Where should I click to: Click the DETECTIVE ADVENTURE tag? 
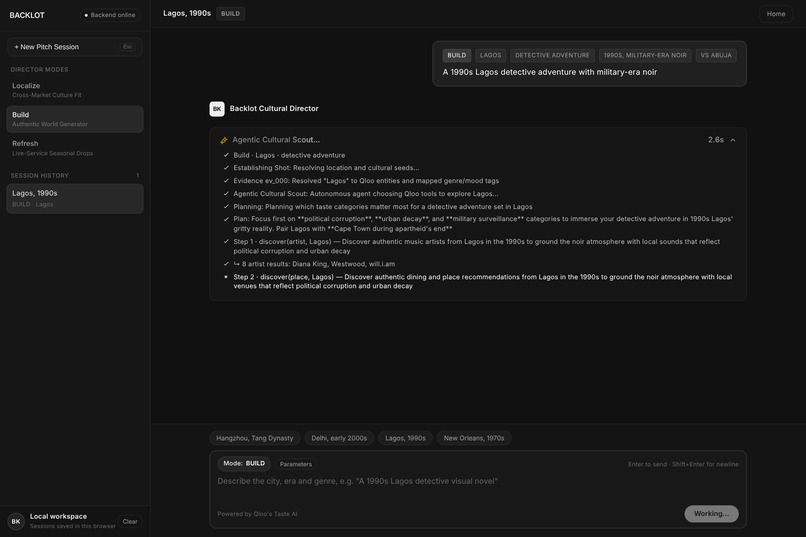click(553, 55)
